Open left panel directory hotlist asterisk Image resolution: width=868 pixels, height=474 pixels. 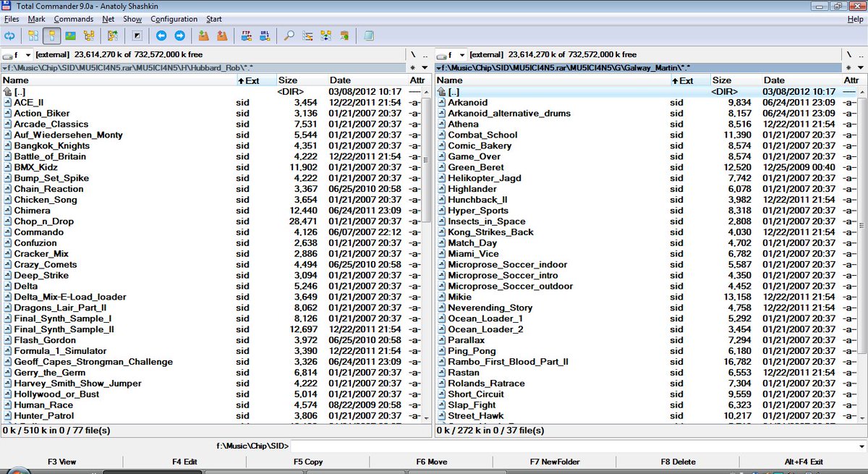(x=414, y=67)
